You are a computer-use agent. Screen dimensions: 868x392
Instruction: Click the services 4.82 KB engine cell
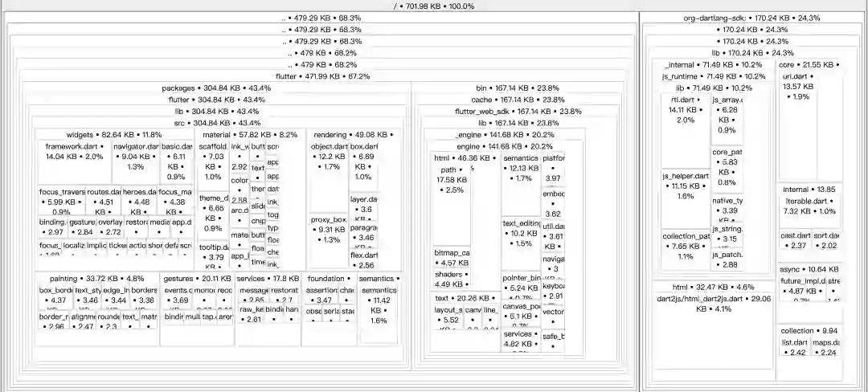(x=520, y=340)
